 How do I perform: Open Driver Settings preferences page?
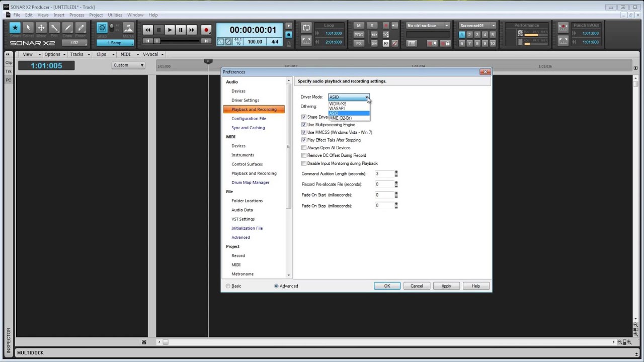tap(245, 100)
